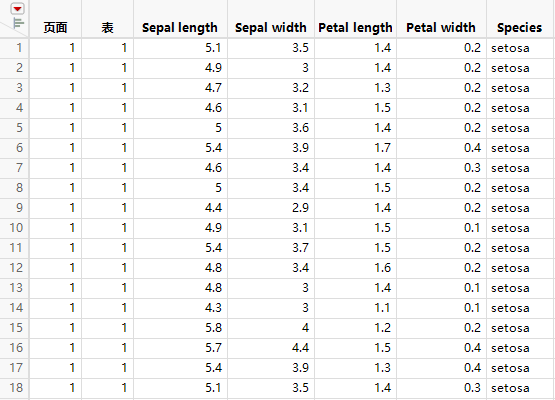Click Sepal width cell 2.9 in row 9
The height and width of the screenshot is (400, 555).
coord(271,208)
